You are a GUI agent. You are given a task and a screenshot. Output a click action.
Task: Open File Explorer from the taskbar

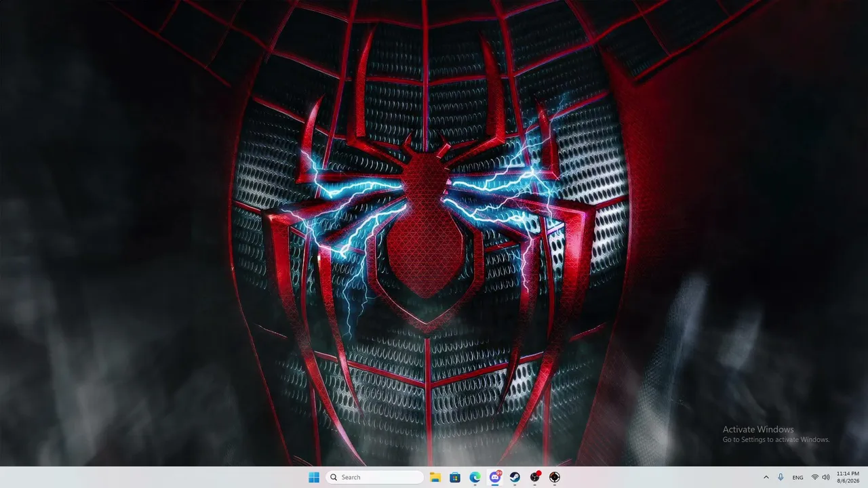(x=435, y=477)
